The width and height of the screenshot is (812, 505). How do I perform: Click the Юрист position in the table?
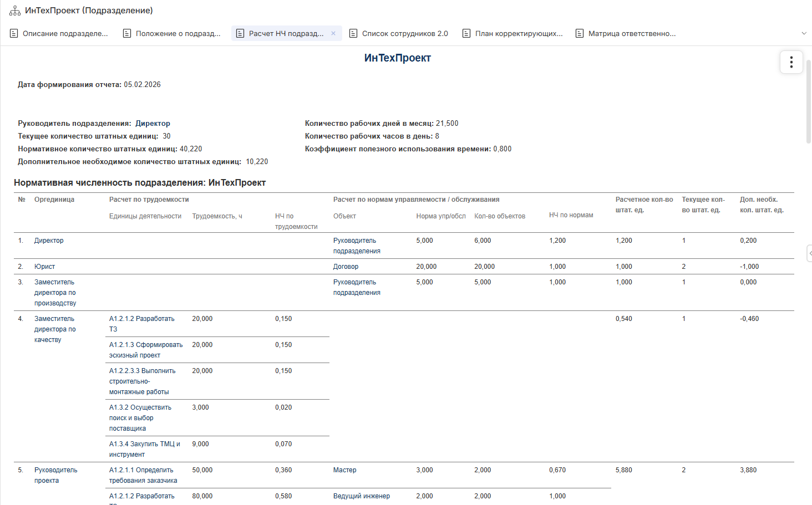44,267
